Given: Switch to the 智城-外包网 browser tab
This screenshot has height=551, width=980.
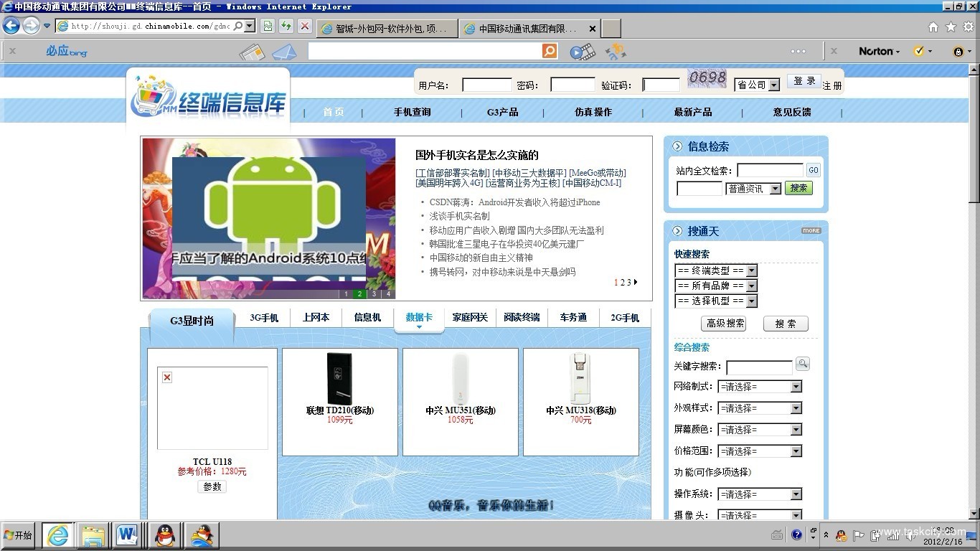Looking at the screenshot, I should [386, 29].
